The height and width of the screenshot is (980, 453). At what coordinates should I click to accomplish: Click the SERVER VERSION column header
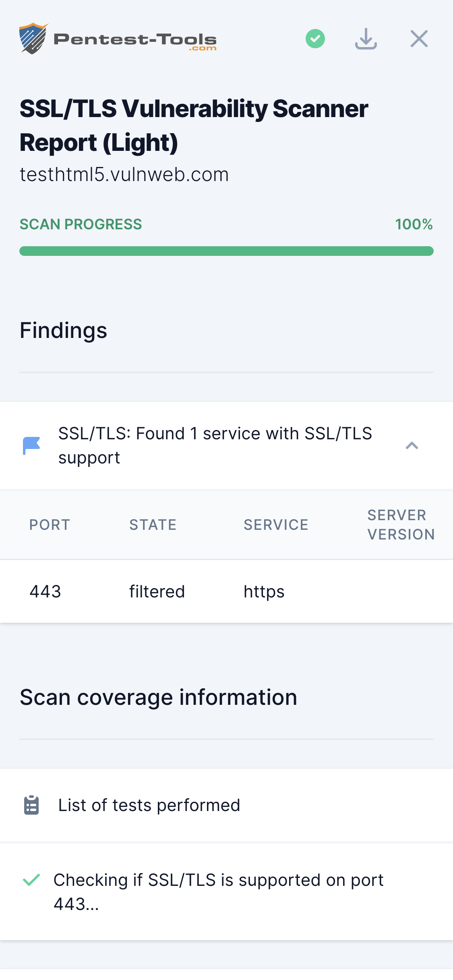(x=401, y=524)
